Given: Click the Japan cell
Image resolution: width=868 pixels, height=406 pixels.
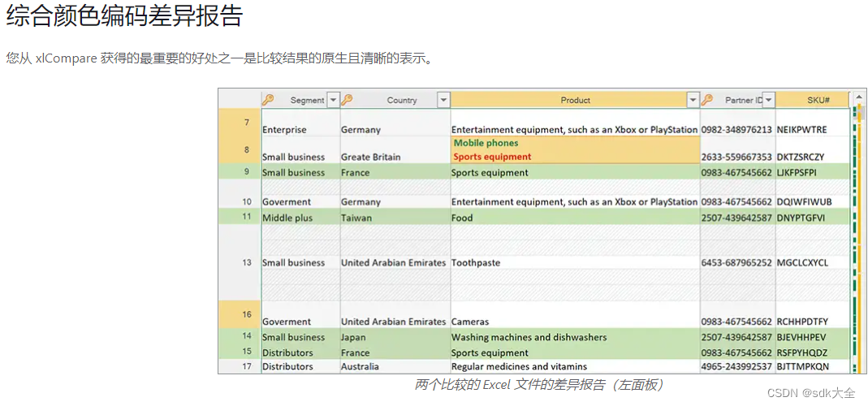Looking at the screenshot, I should [395, 337].
